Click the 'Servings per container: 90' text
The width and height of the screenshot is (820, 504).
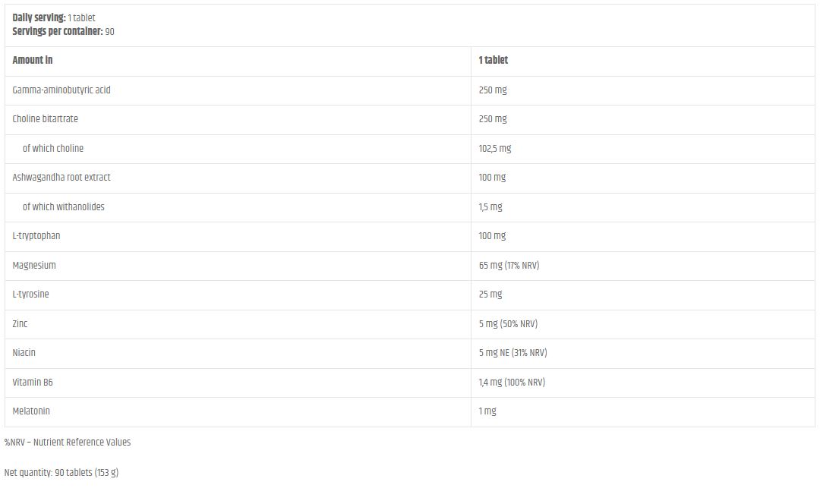pos(64,32)
